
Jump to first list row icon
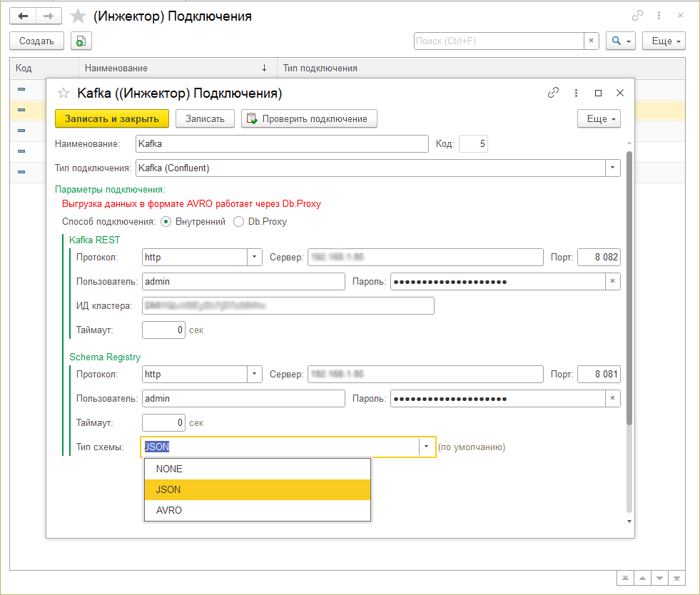click(626, 578)
